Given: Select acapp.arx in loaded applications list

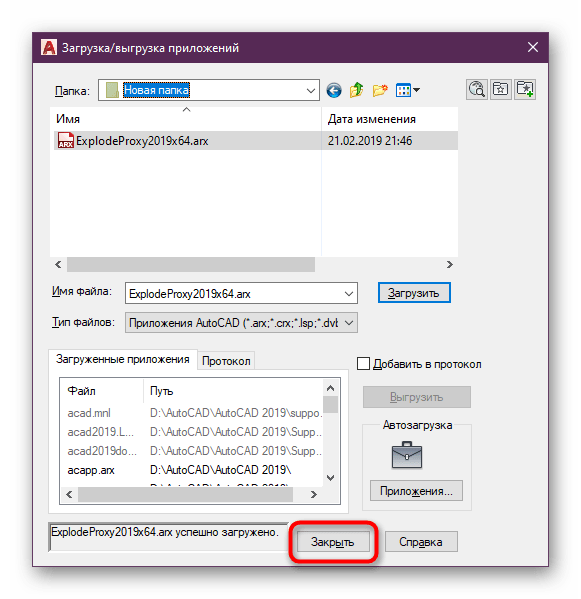Looking at the screenshot, I should [x=91, y=470].
